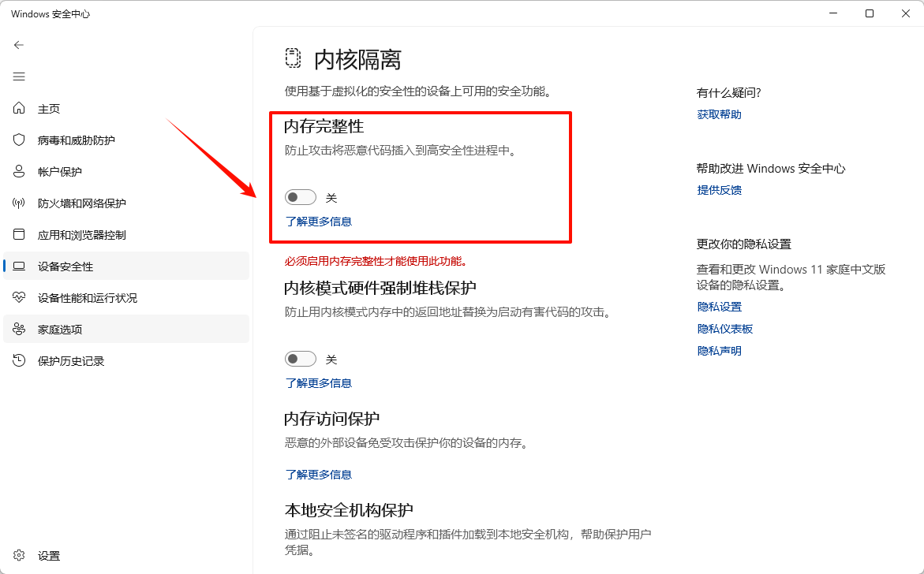Click the clock icon for 保护历史记录
Screen dimensions: 924x574
pyautogui.click(x=19, y=360)
